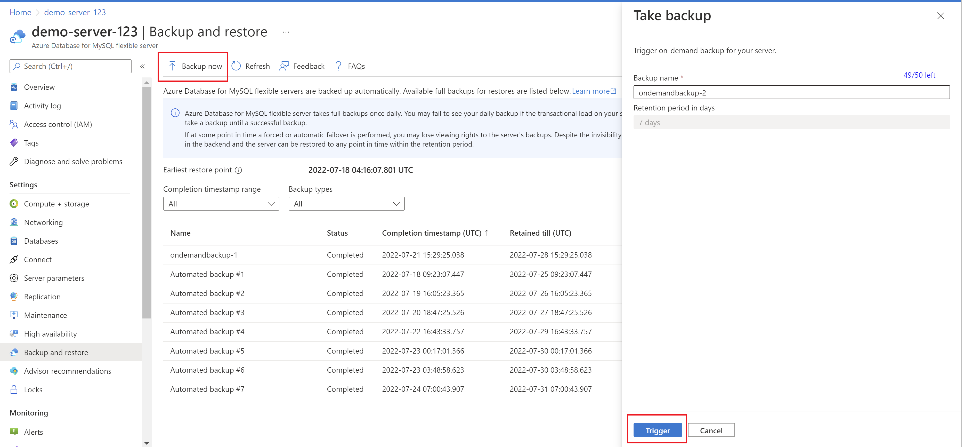The height and width of the screenshot is (447, 980).
Task: Select High availability in sidebar
Action: click(x=50, y=334)
